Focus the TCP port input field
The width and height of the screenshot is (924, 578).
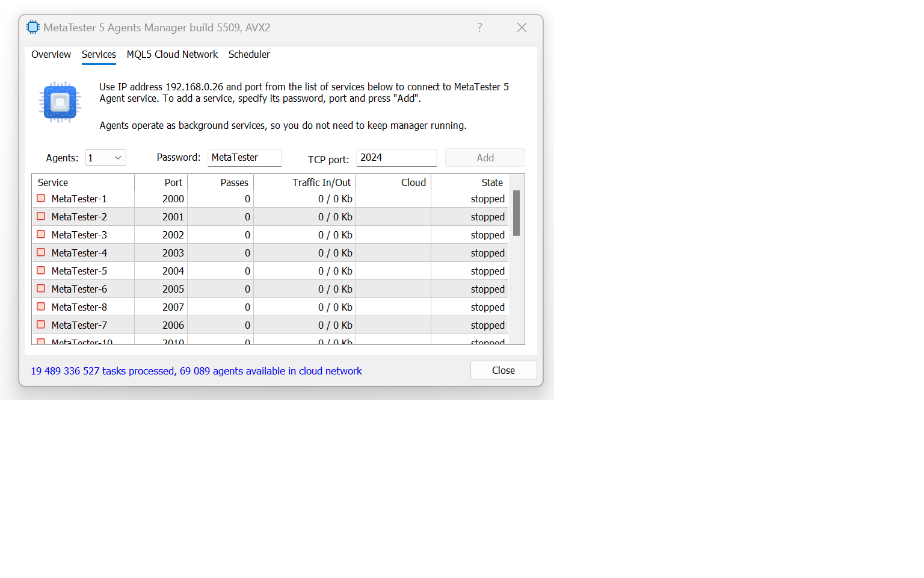point(396,158)
